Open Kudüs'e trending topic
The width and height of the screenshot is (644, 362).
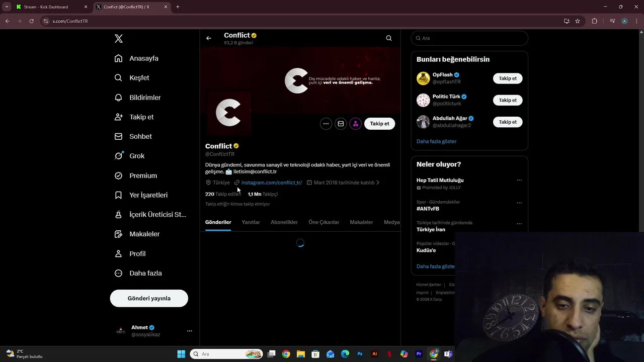426,250
